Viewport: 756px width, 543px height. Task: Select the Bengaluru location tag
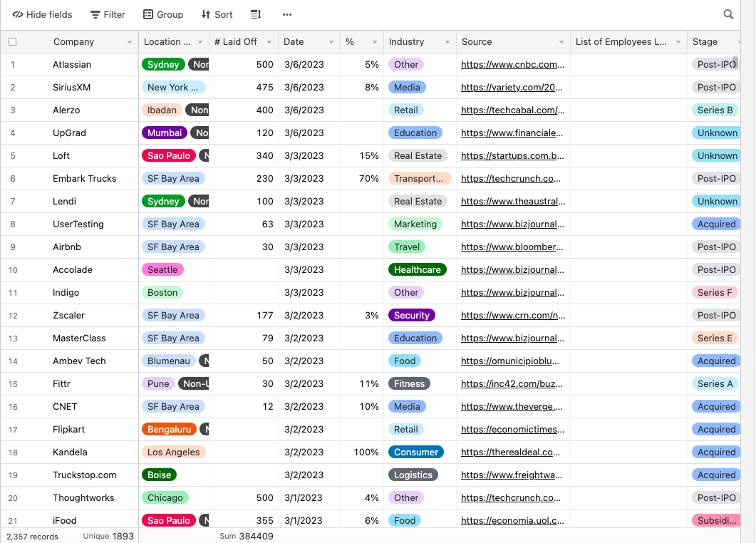170,430
